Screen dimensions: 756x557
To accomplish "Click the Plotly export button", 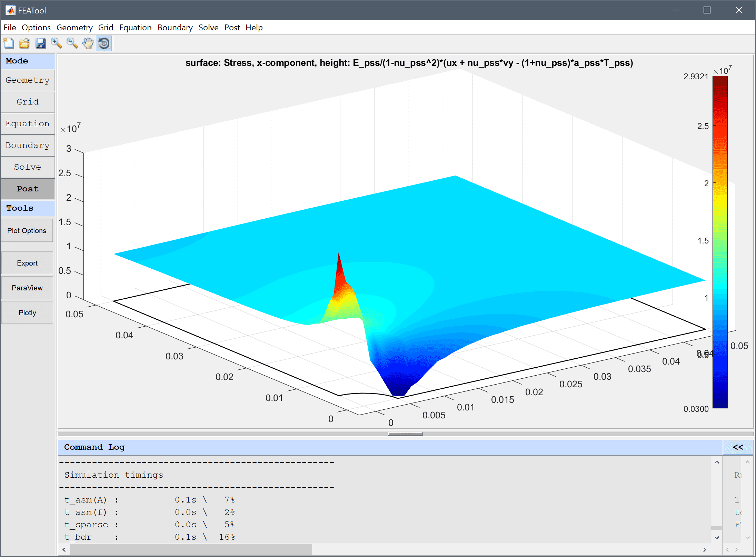I will click(27, 313).
